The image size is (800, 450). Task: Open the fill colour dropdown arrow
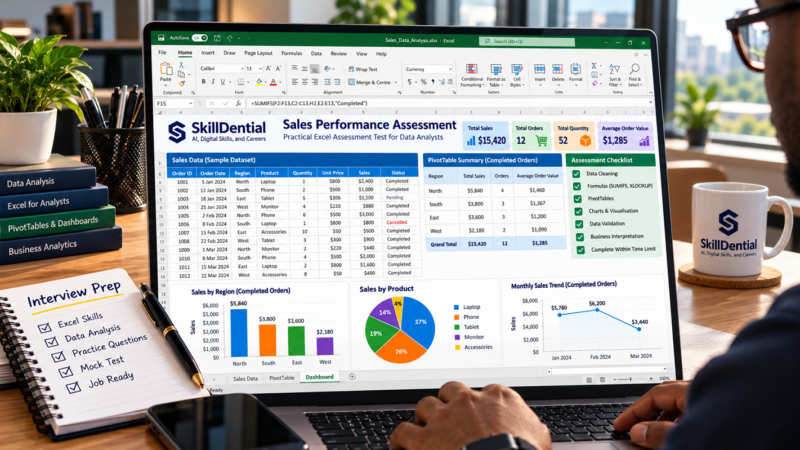266,82
